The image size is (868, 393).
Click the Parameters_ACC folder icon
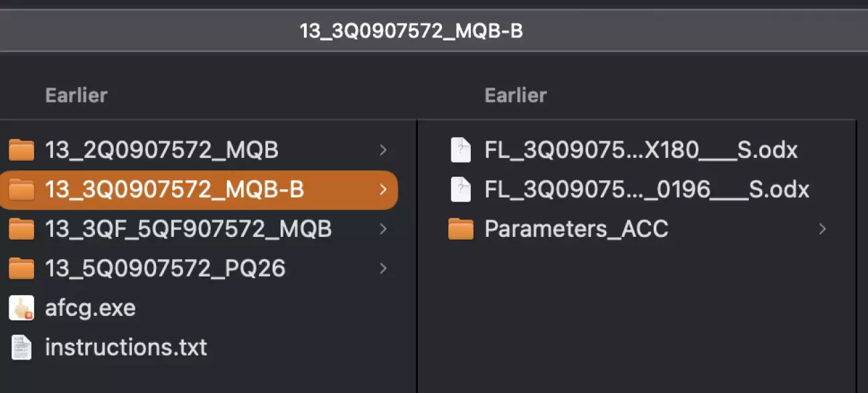click(461, 230)
